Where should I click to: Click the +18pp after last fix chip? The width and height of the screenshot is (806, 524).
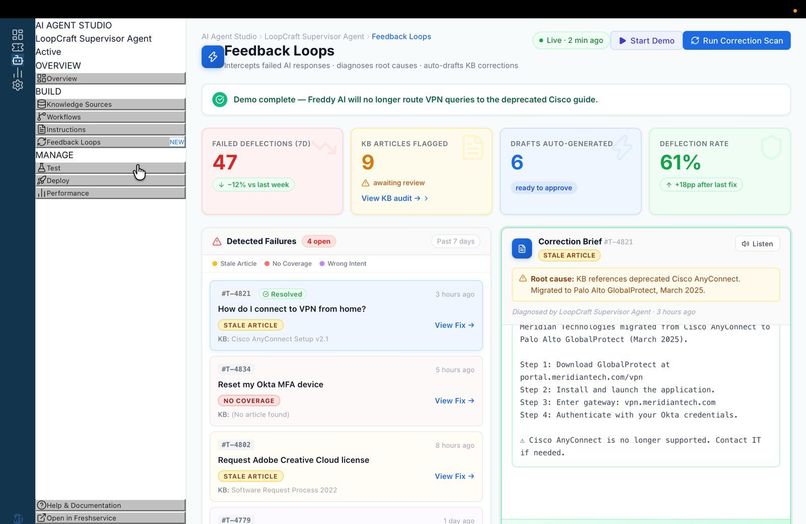[701, 185]
